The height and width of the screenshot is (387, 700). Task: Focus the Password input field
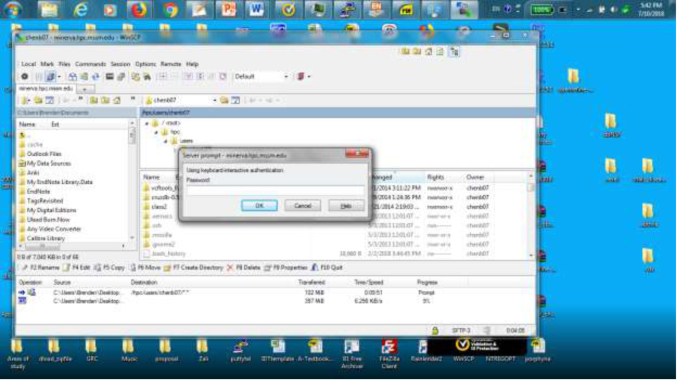(275, 190)
